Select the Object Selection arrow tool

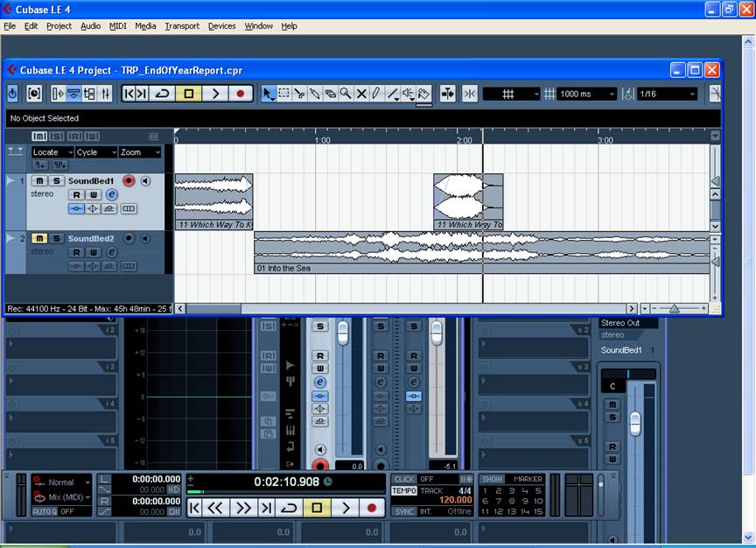[x=268, y=94]
